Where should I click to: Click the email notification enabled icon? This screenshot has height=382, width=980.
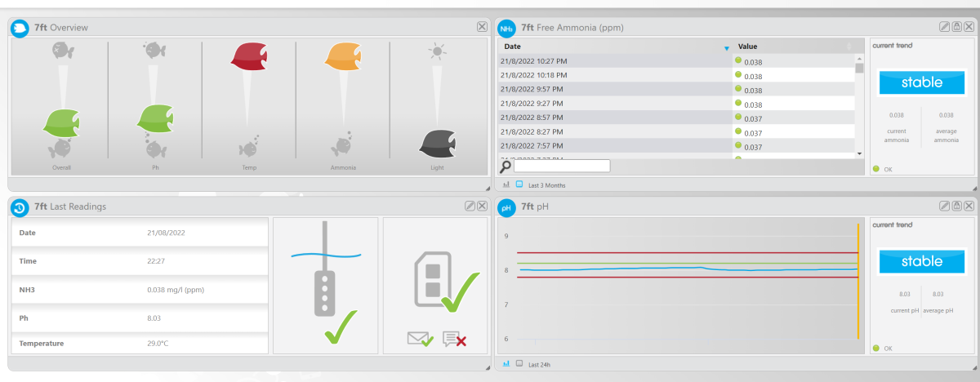coord(420,339)
